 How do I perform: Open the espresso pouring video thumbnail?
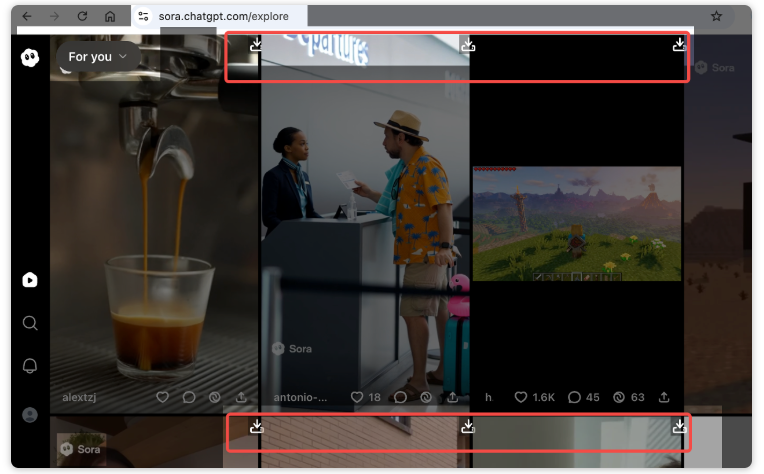[x=154, y=224]
